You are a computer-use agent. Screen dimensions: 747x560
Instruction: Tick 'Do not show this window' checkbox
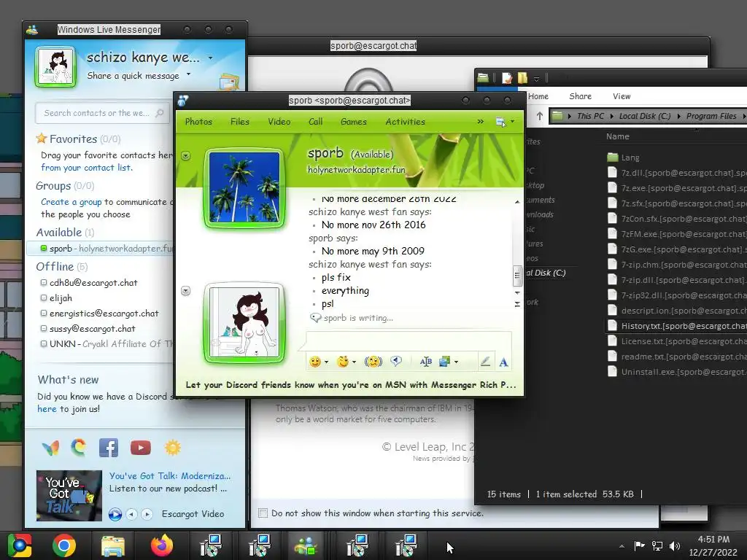click(263, 513)
